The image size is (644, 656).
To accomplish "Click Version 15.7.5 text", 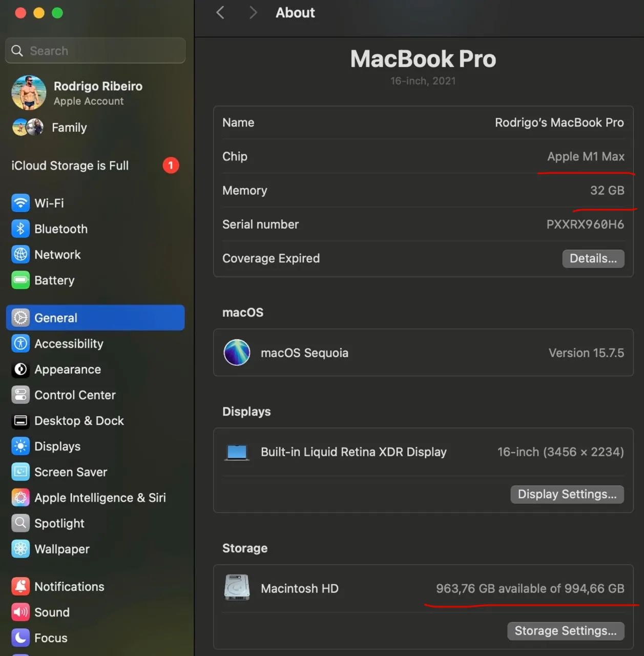I will pos(586,353).
